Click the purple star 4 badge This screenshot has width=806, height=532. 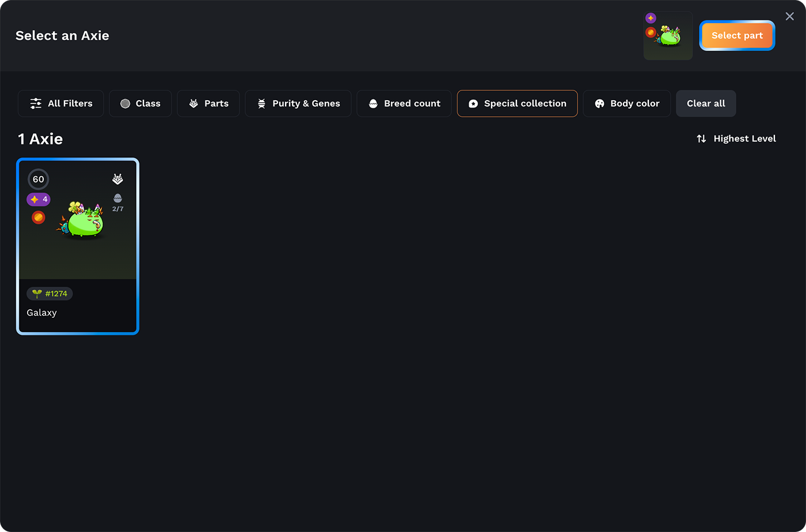39,199
